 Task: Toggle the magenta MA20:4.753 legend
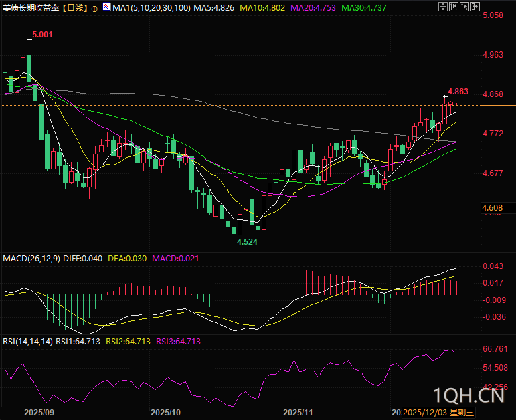pyautogui.click(x=316, y=9)
